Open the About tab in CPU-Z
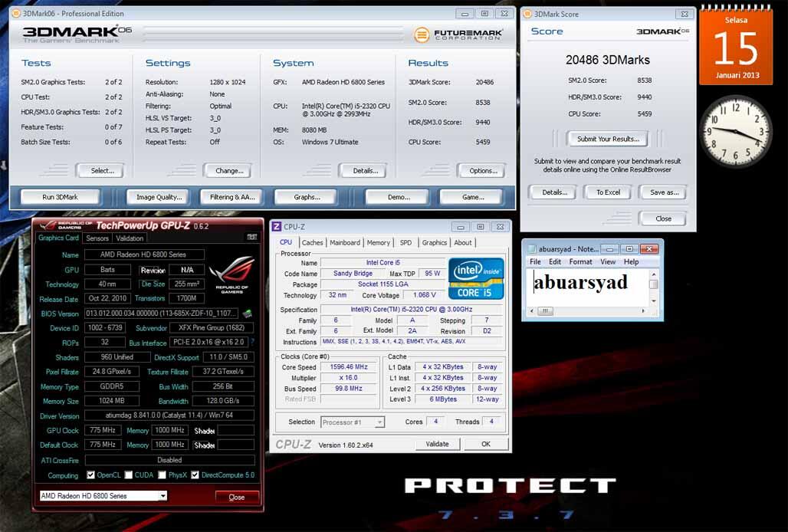This screenshot has height=532, width=788. 463,242
